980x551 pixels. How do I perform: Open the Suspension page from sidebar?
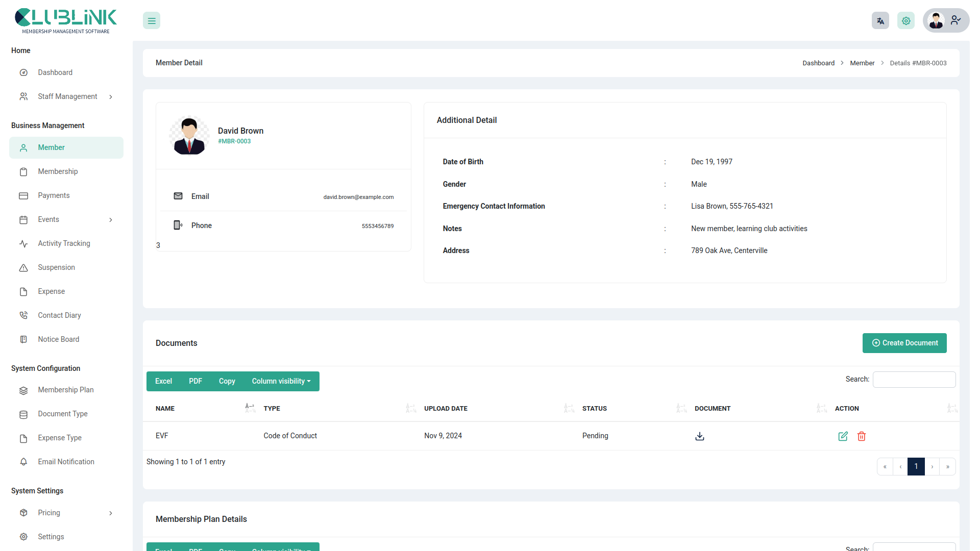(x=56, y=267)
